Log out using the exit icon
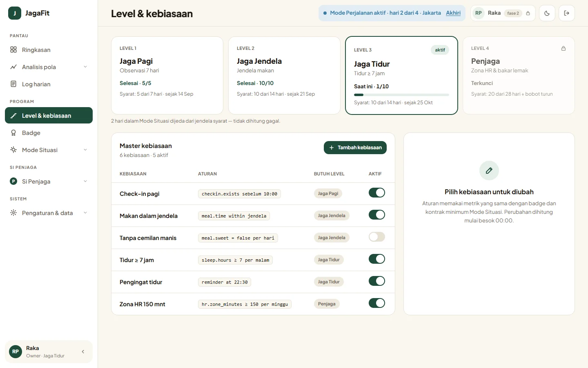588x368 pixels. (x=567, y=13)
